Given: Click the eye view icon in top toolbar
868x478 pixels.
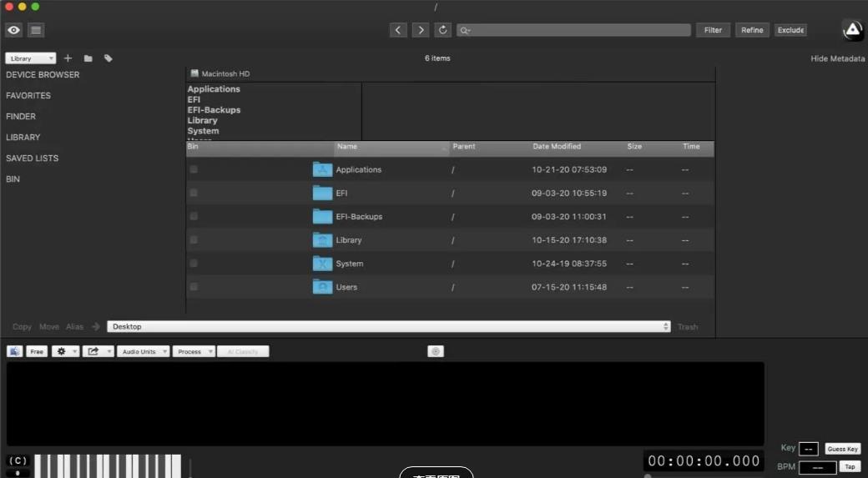Looking at the screenshot, I should 14,30.
